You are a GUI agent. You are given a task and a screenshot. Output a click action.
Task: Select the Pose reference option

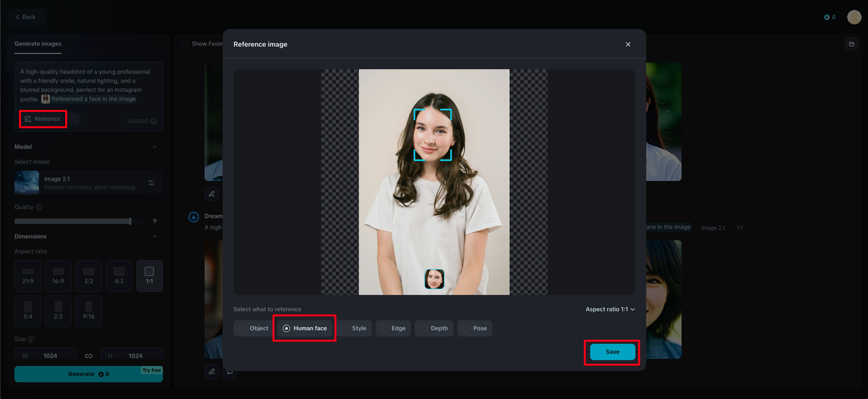coord(474,328)
